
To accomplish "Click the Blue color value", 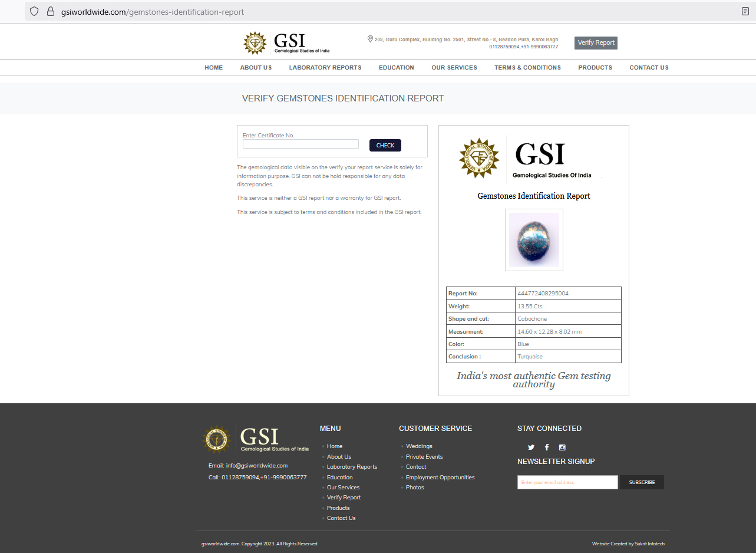I will [523, 344].
